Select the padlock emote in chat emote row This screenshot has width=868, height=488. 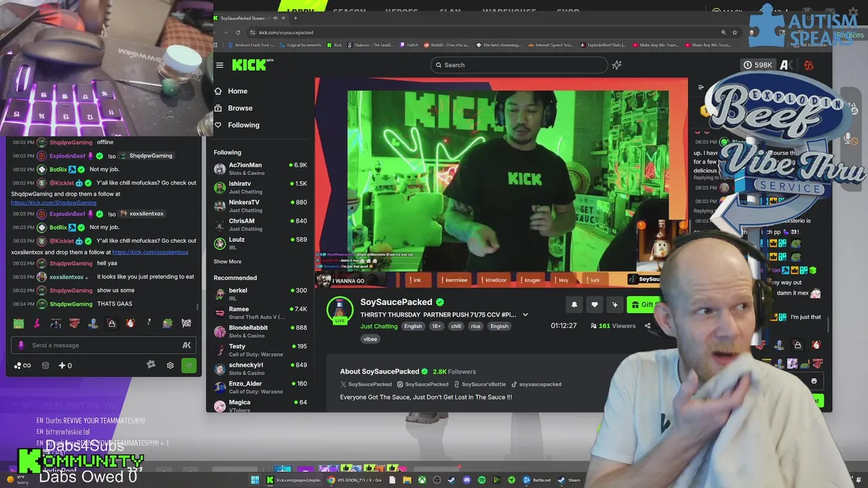tap(112, 323)
